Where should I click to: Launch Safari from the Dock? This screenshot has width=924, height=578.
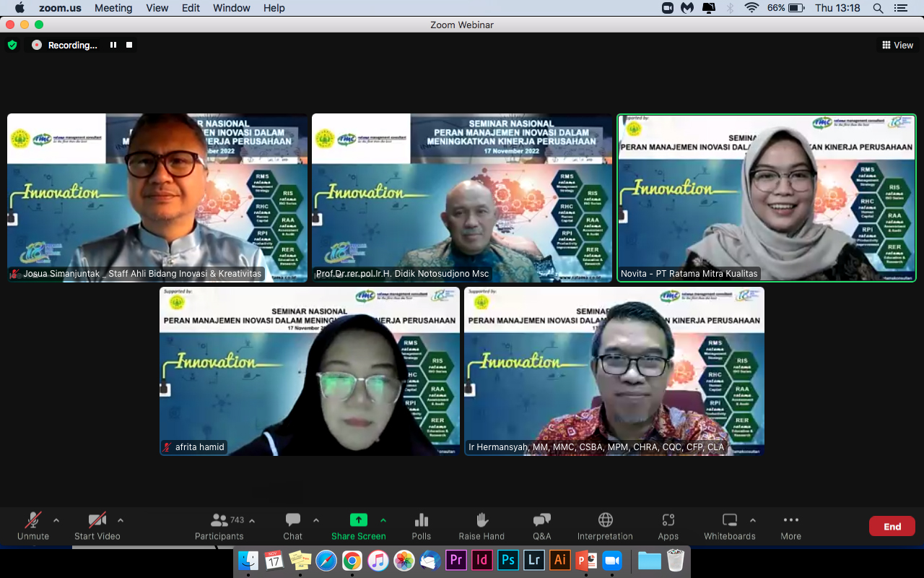click(x=326, y=560)
